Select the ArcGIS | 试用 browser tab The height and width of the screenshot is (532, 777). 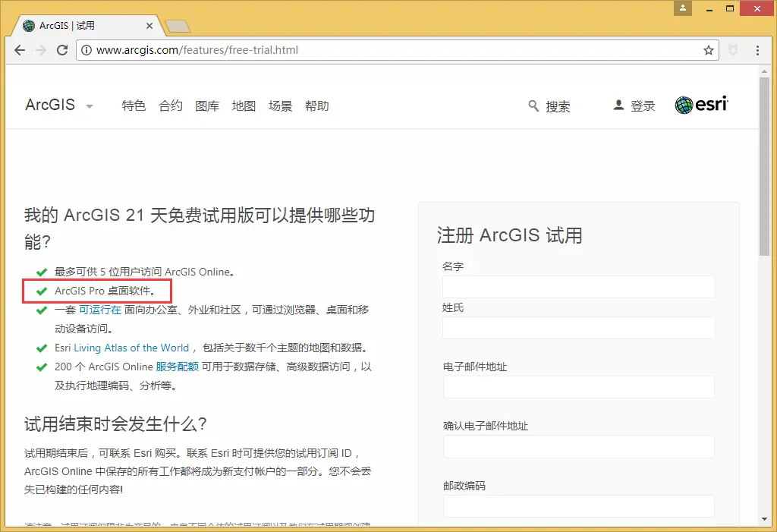tap(87, 26)
